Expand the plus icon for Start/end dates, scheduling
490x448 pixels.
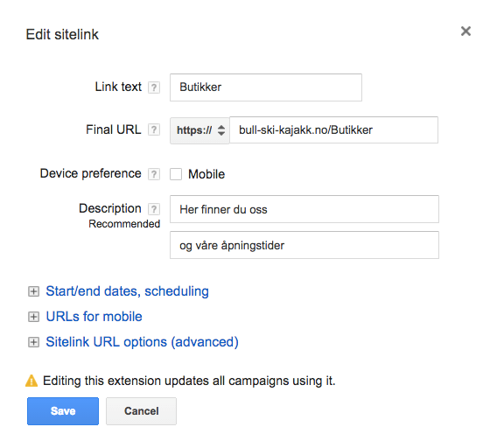pyautogui.click(x=33, y=291)
